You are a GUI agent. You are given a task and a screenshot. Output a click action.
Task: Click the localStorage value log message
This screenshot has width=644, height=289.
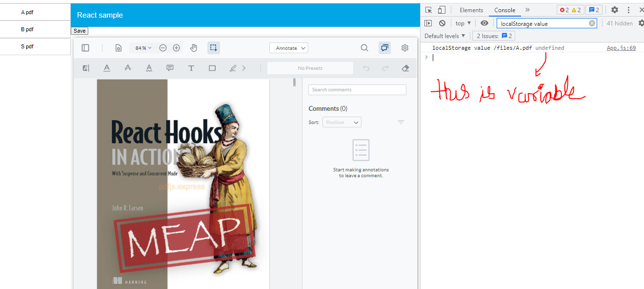pos(498,48)
